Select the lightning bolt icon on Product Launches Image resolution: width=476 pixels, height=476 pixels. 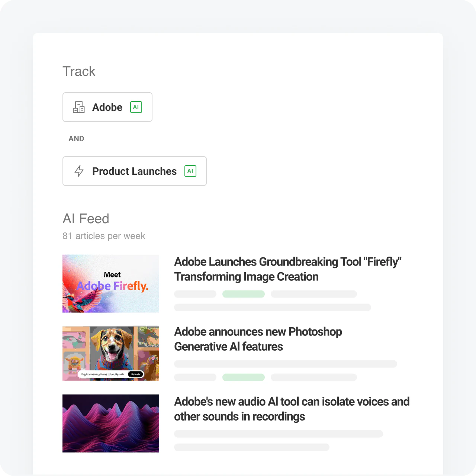point(79,171)
